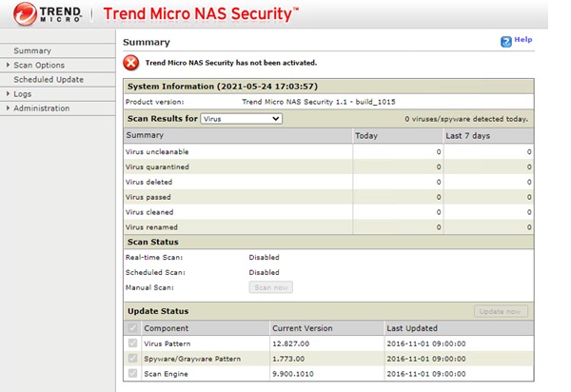
Task: Click the 'Last Updated' column header
Action: point(412,328)
